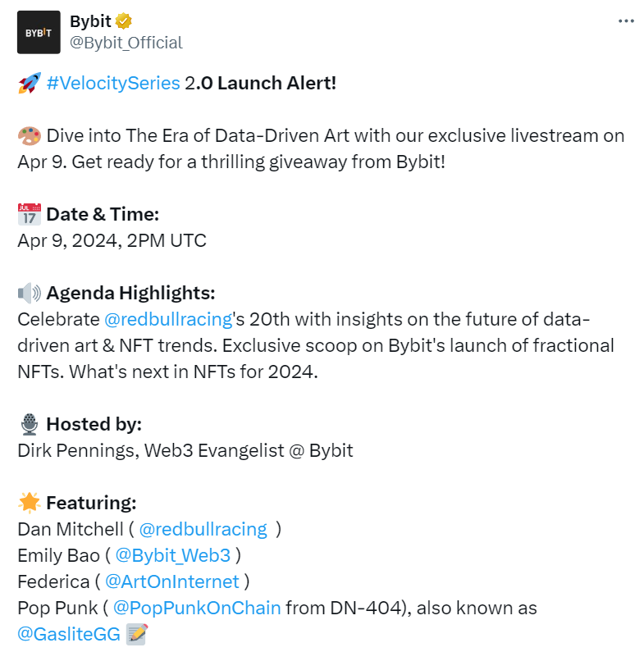Open the #VelocitySeries hashtag link
The height and width of the screenshot is (652, 644).
(x=113, y=84)
